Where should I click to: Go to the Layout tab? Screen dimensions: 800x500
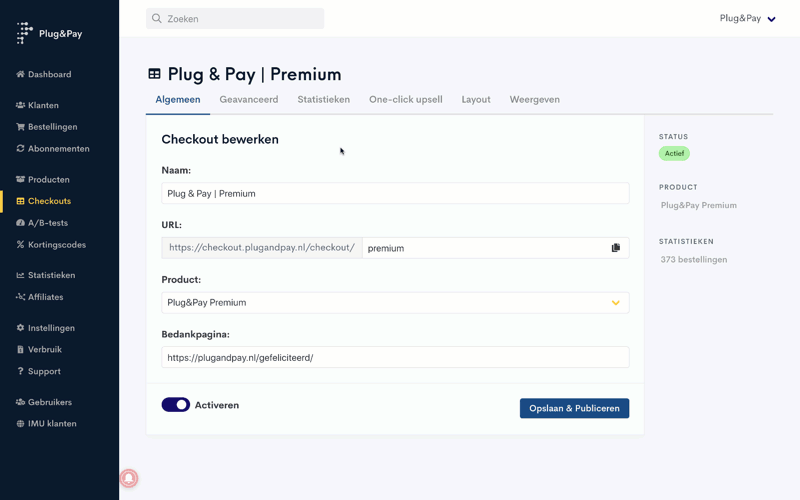pos(476,100)
